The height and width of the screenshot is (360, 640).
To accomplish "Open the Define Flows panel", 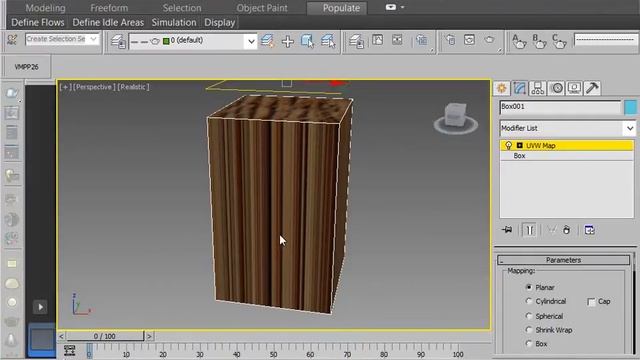I will (38, 22).
